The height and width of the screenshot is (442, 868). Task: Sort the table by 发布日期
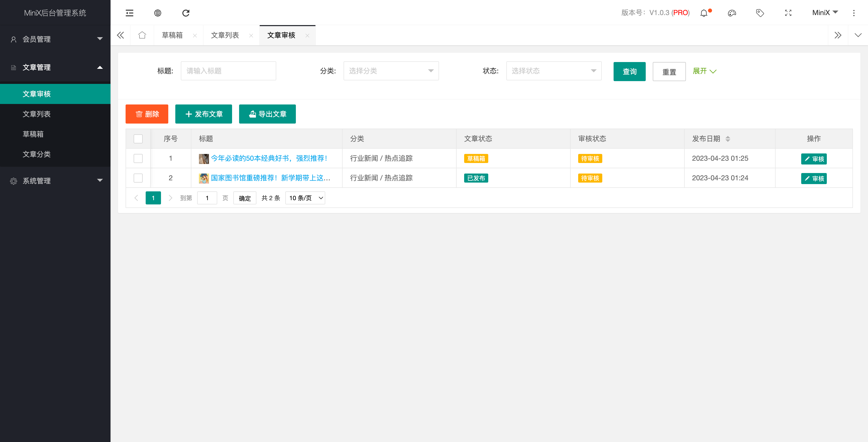coord(728,139)
